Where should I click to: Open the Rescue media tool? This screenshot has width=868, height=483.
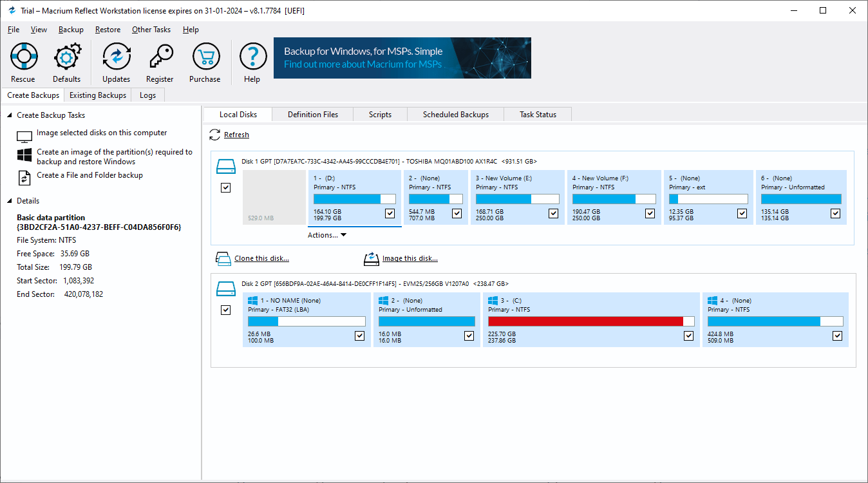pyautogui.click(x=23, y=62)
